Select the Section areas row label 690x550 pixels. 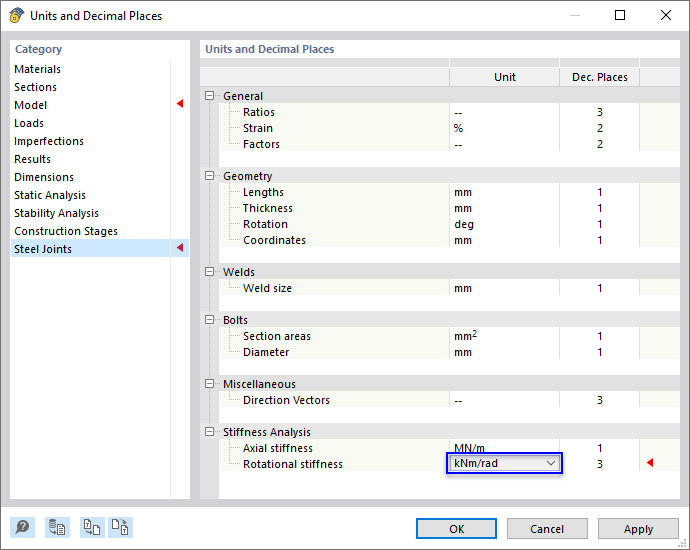(277, 336)
